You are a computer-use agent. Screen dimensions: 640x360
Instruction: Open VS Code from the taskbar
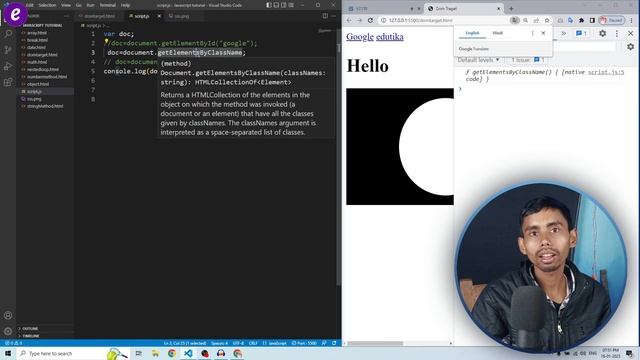(188, 353)
